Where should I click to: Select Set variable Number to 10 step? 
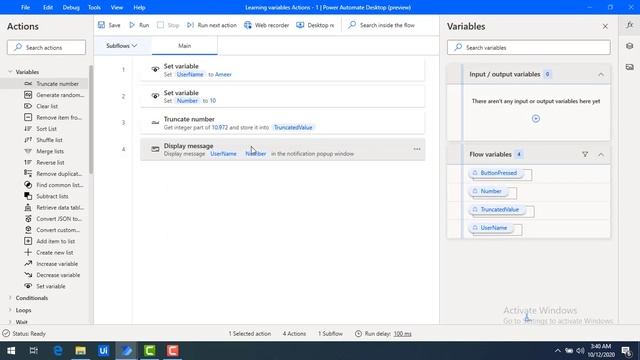[x=282, y=96]
